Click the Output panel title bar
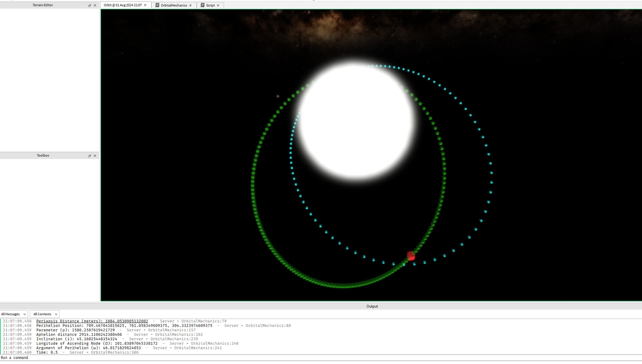The width and height of the screenshot is (642, 364). (372, 306)
